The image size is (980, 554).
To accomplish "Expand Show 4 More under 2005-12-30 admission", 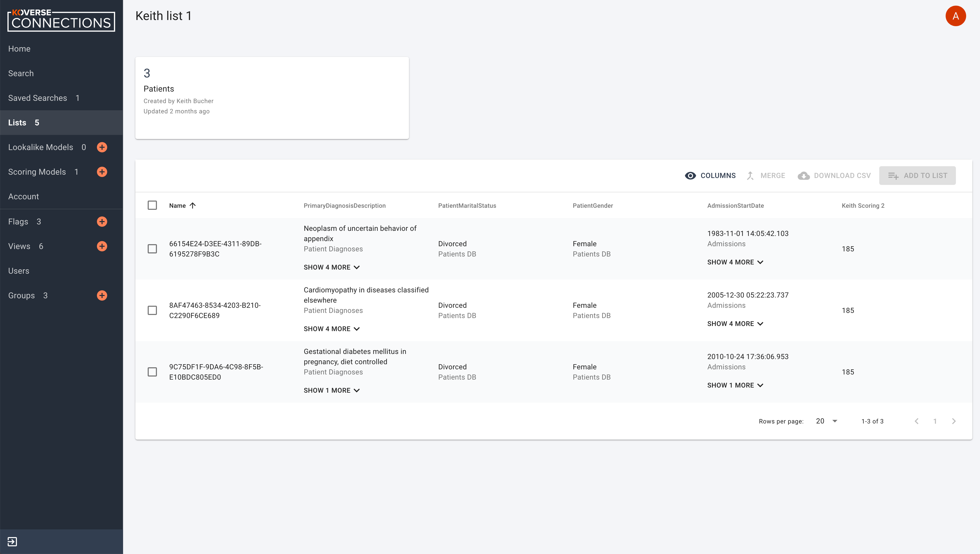I will (x=735, y=324).
